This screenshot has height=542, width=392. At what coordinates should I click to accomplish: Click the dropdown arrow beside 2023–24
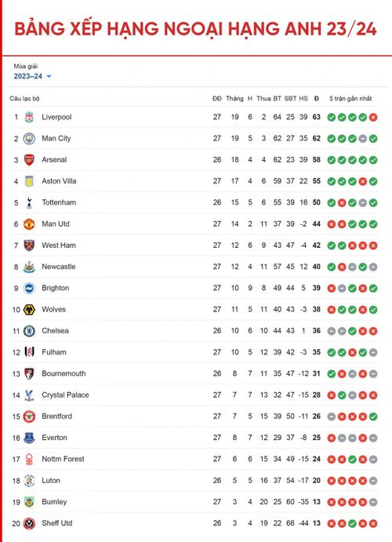tap(49, 76)
